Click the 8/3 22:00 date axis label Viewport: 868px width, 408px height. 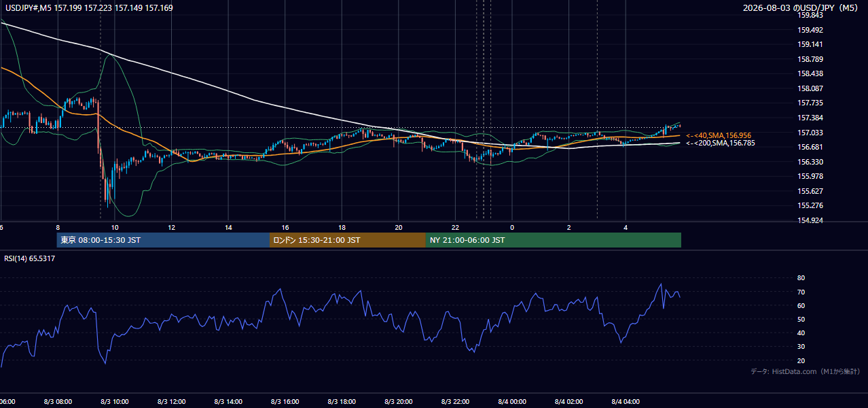click(455, 402)
